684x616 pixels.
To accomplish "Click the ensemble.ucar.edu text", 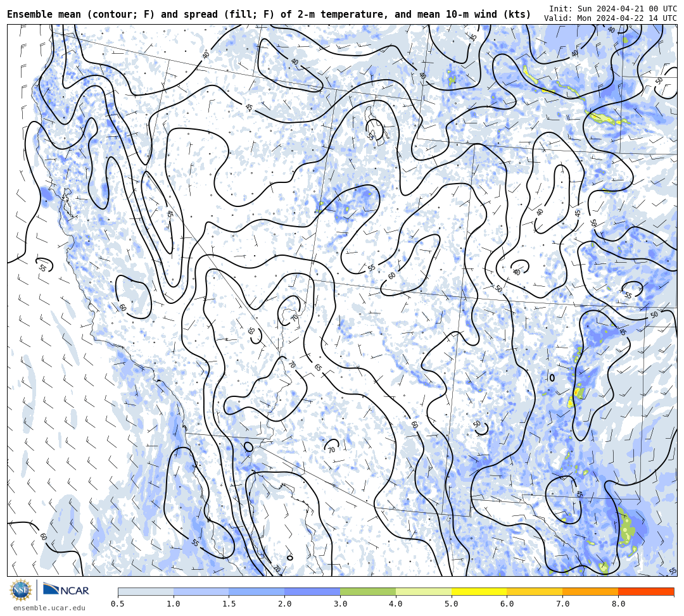I will [x=49, y=608].
